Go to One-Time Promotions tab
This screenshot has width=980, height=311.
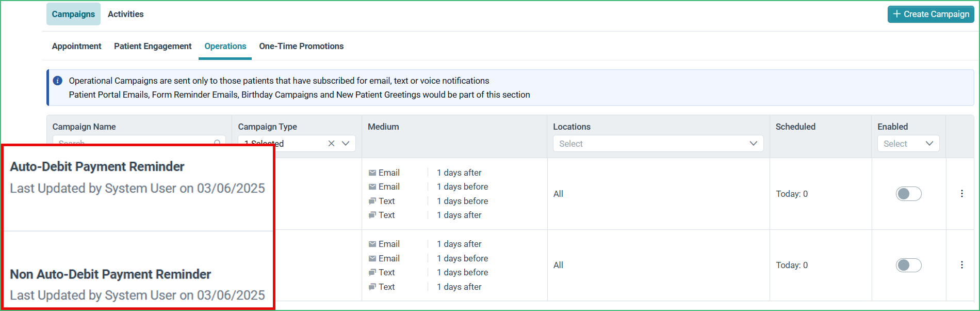click(301, 46)
